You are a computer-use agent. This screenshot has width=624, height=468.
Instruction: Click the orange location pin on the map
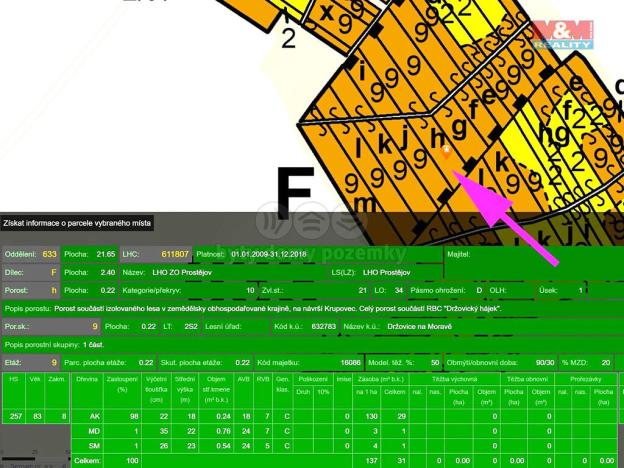pos(447,152)
